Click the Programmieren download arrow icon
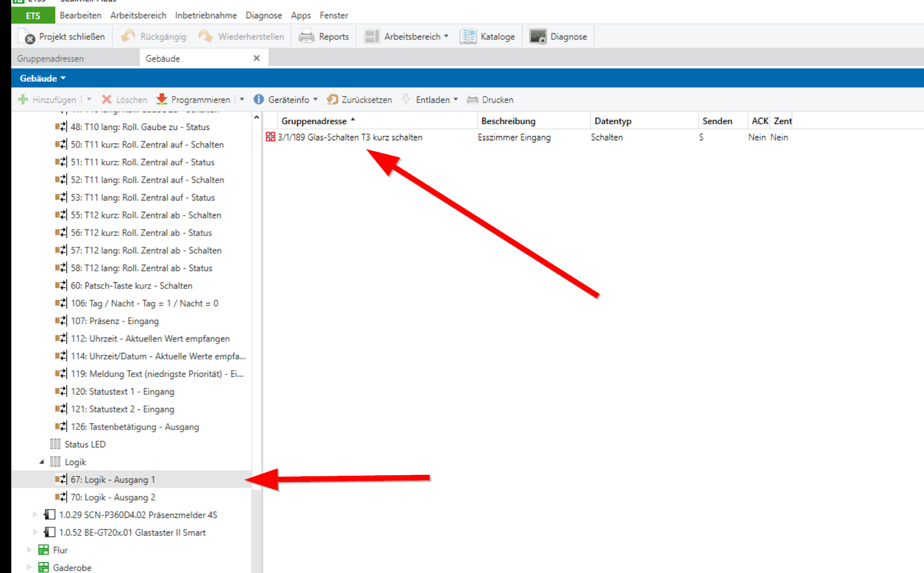This screenshot has width=924, height=573. [x=162, y=99]
